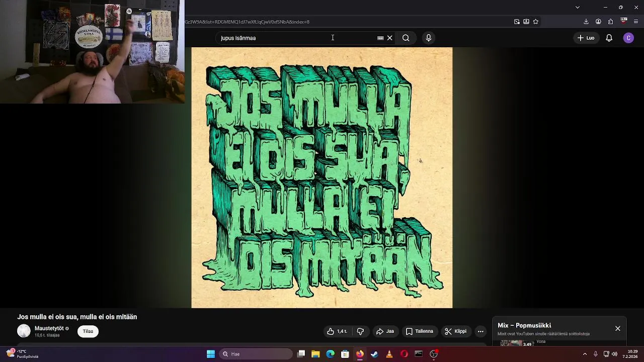Close the Mix – Popmusiikki panel
The width and height of the screenshot is (644, 362).
tap(618, 328)
